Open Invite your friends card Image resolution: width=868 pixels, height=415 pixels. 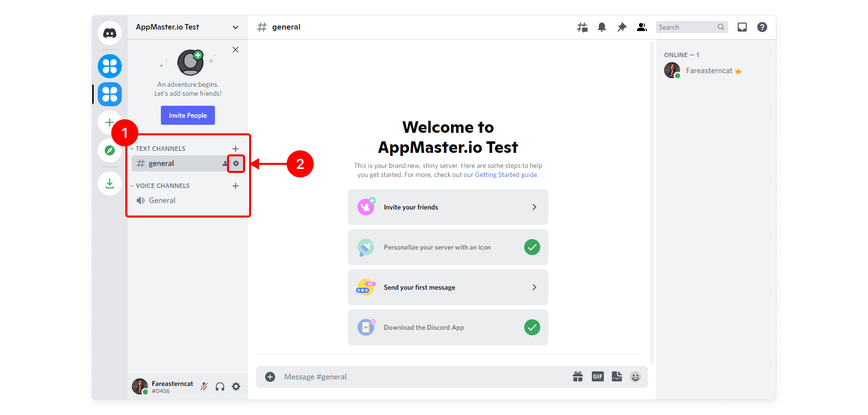[x=448, y=207]
